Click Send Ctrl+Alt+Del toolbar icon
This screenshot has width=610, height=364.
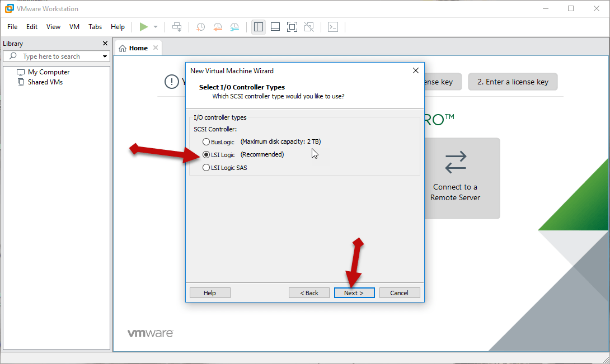coord(177,27)
